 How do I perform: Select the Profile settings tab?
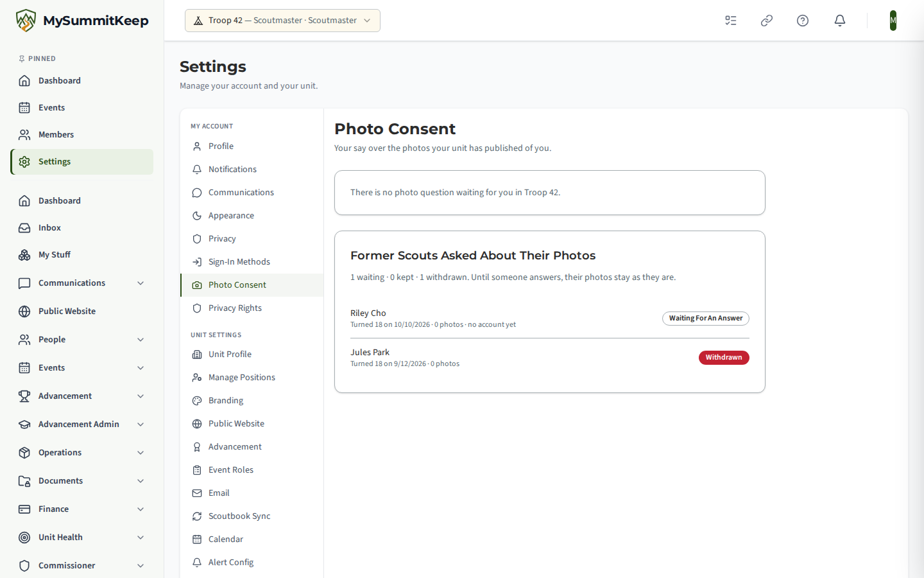pos(252,146)
